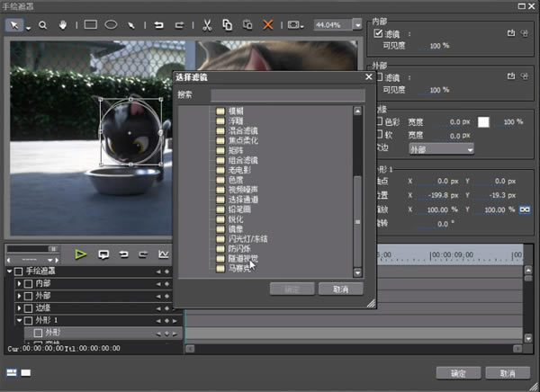
Task: Click the redo arrow in top toolbar
Action: [x=179, y=25]
